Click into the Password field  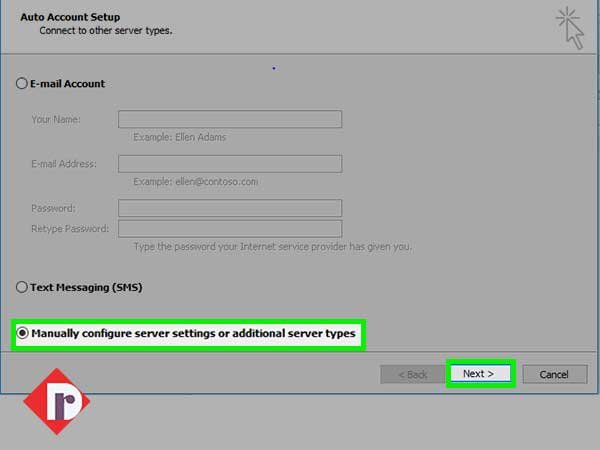pyautogui.click(x=230, y=208)
